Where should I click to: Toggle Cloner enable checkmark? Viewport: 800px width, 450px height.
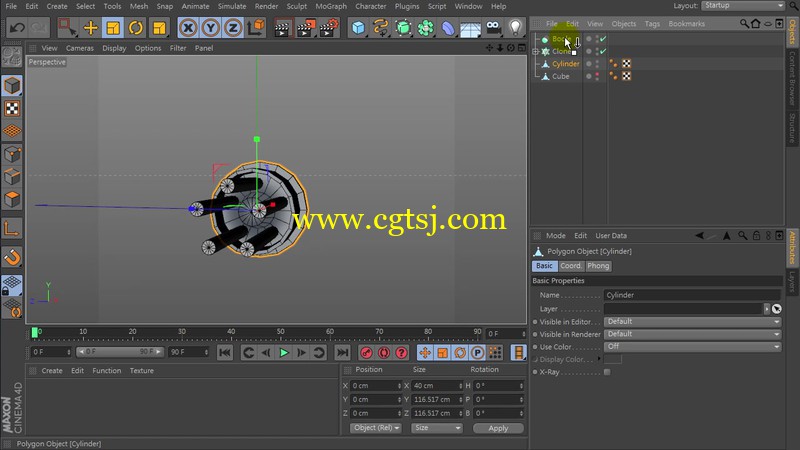(x=603, y=51)
